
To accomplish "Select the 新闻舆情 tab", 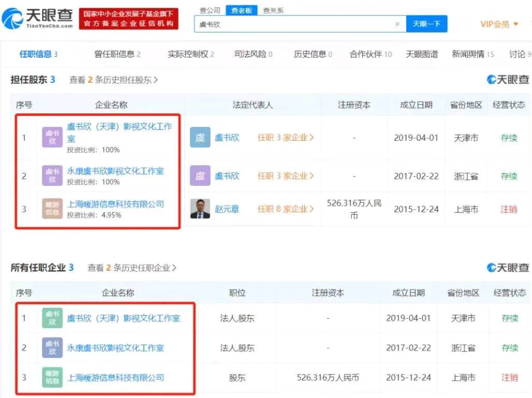I will tap(472, 54).
